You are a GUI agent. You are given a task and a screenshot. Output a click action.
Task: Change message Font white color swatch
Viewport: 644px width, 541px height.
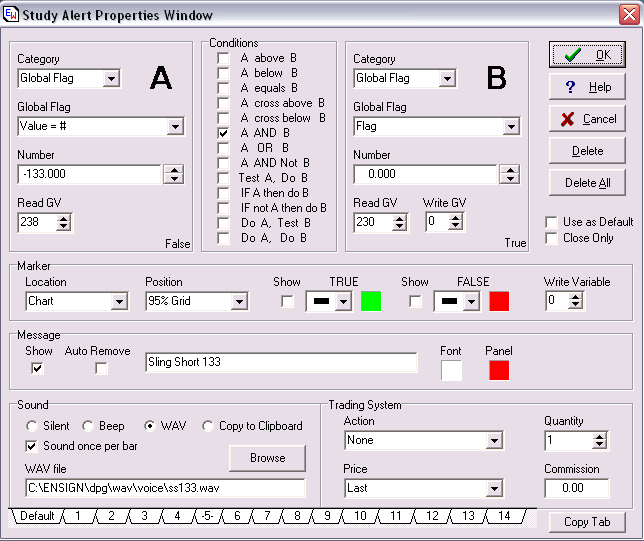point(451,371)
